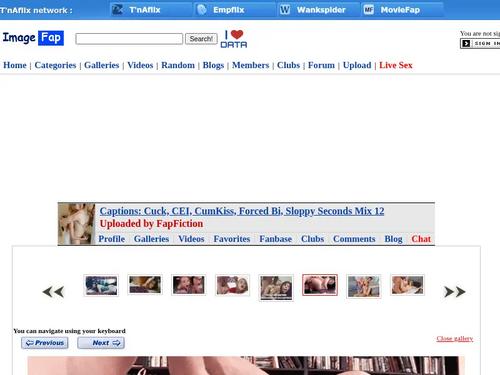Click the left double-arrow thumbnail scroller
Image resolution: width=500 pixels, height=375 pixels.
coord(53,292)
